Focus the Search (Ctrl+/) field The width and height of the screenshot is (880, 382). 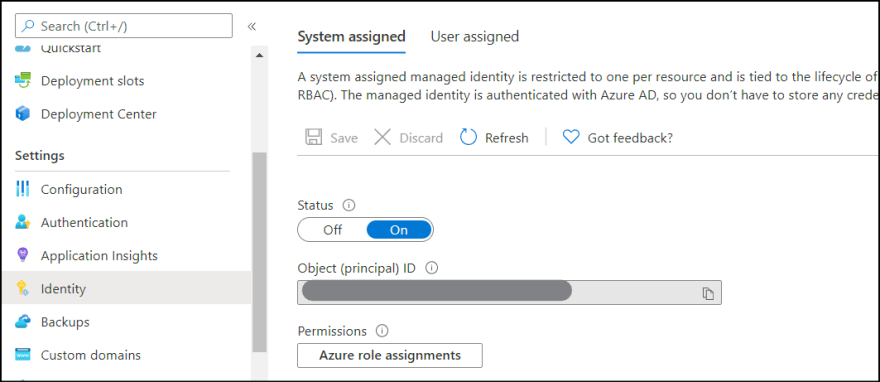point(124,26)
